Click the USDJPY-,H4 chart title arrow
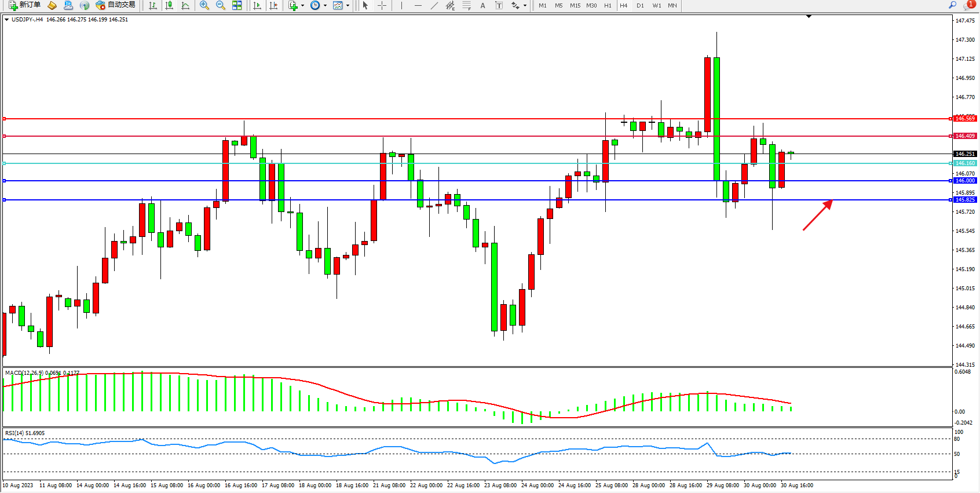980x493 pixels. (6, 20)
